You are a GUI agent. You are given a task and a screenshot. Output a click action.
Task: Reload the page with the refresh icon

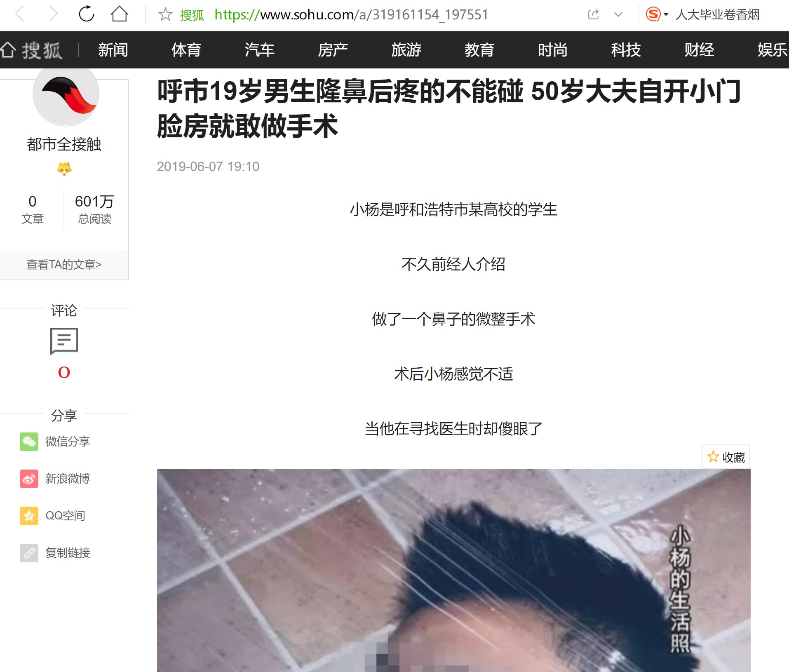pyautogui.click(x=86, y=14)
